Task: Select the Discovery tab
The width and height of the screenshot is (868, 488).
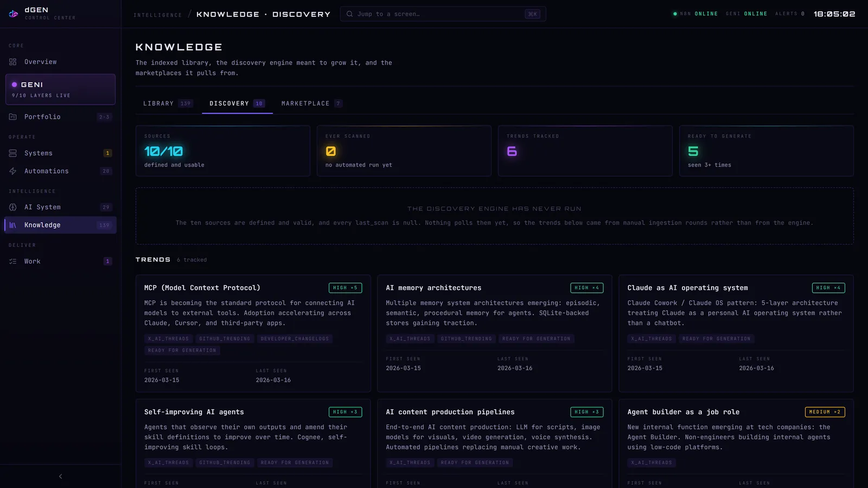Action: [x=237, y=104]
